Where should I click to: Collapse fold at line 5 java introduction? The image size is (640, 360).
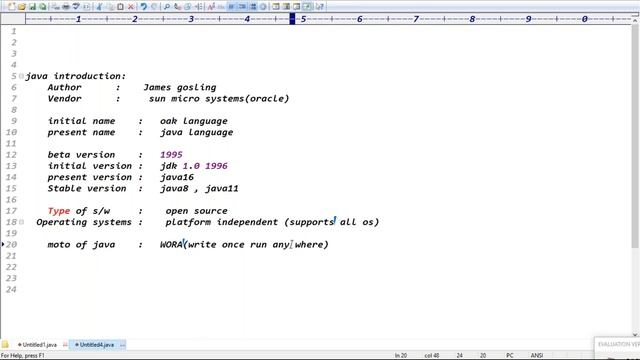[21, 76]
